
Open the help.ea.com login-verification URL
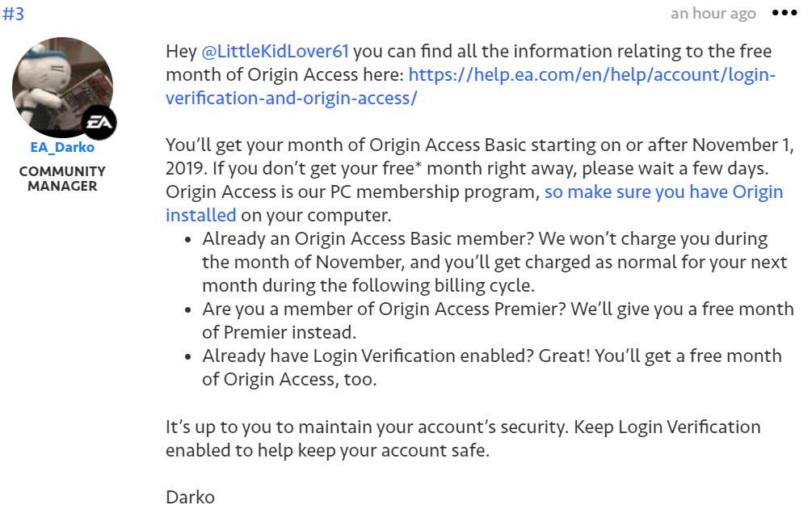pyautogui.click(x=470, y=86)
